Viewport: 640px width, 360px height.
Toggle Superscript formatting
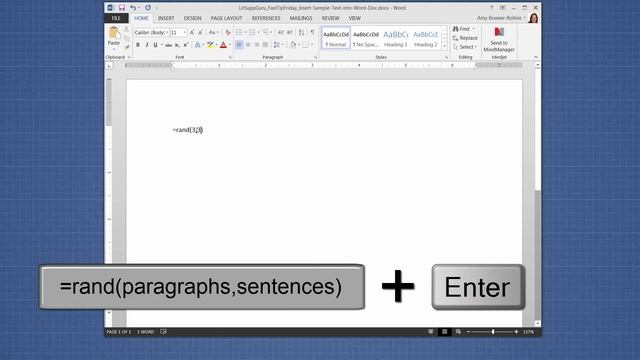coord(186,45)
